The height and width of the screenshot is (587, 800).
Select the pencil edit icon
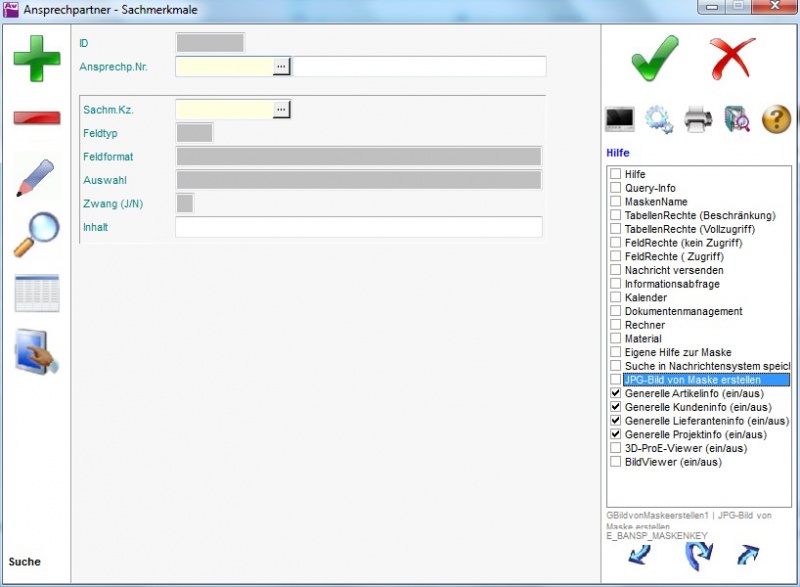point(36,177)
